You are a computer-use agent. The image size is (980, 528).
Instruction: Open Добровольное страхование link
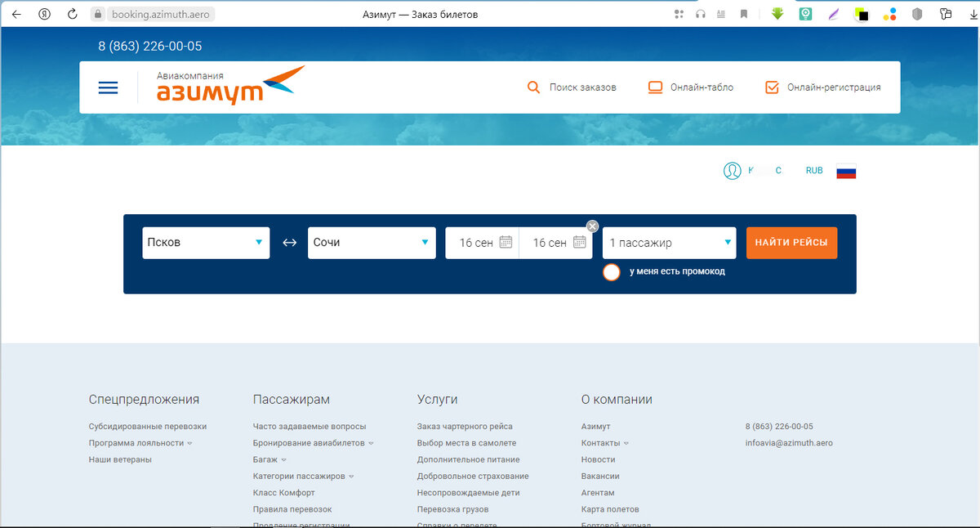473,476
